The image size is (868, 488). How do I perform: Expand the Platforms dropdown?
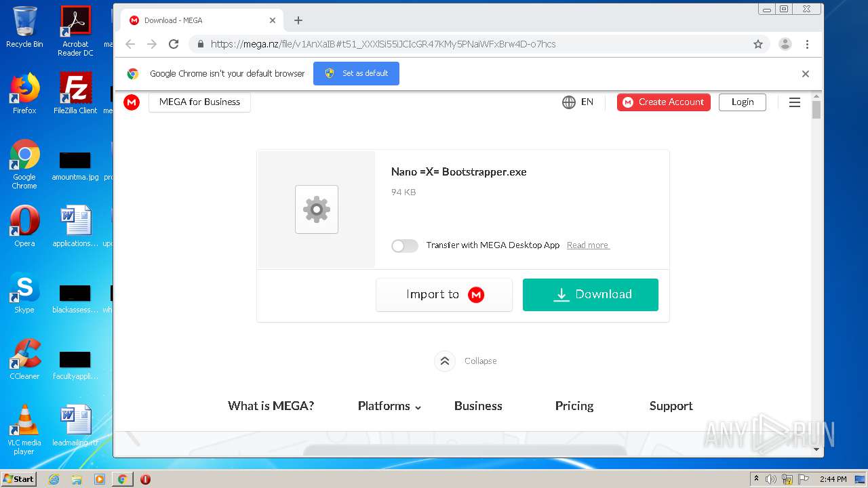[x=390, y=406]
